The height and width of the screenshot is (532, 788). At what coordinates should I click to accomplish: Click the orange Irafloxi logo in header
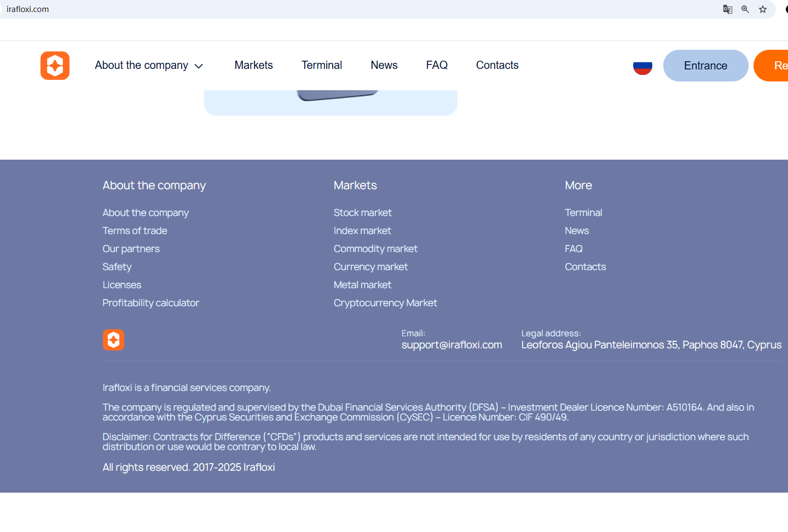[x=55, y=66]
